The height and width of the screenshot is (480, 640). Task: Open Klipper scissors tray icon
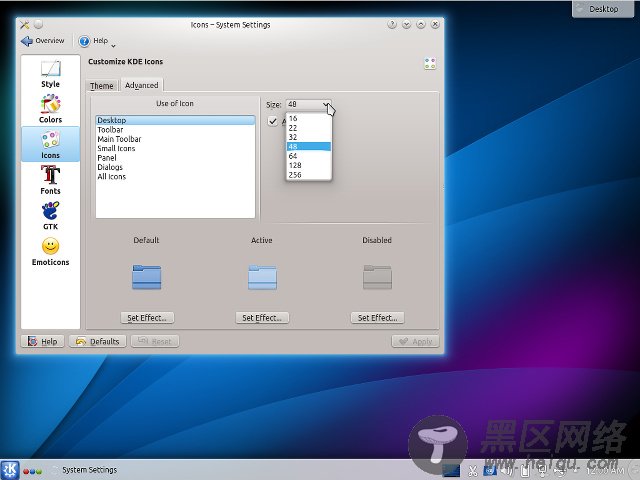tap(473, 471)
